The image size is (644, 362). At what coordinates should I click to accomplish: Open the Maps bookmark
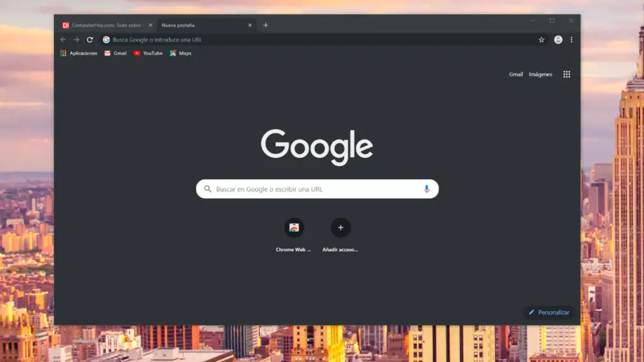(181, 53)
